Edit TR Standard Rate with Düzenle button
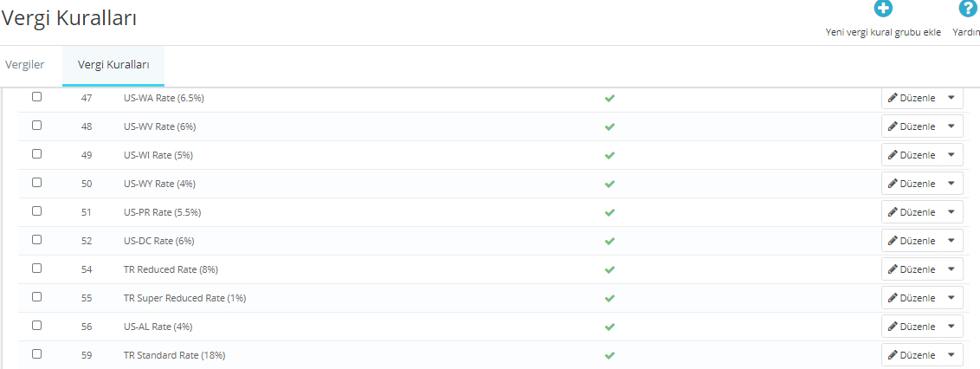980x369 pixels. click(x=912, y=354)
